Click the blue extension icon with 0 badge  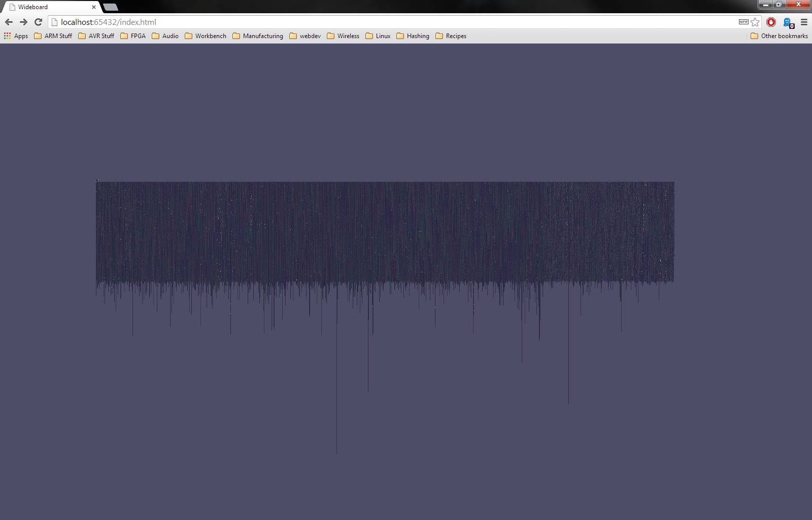click(788, 22)
